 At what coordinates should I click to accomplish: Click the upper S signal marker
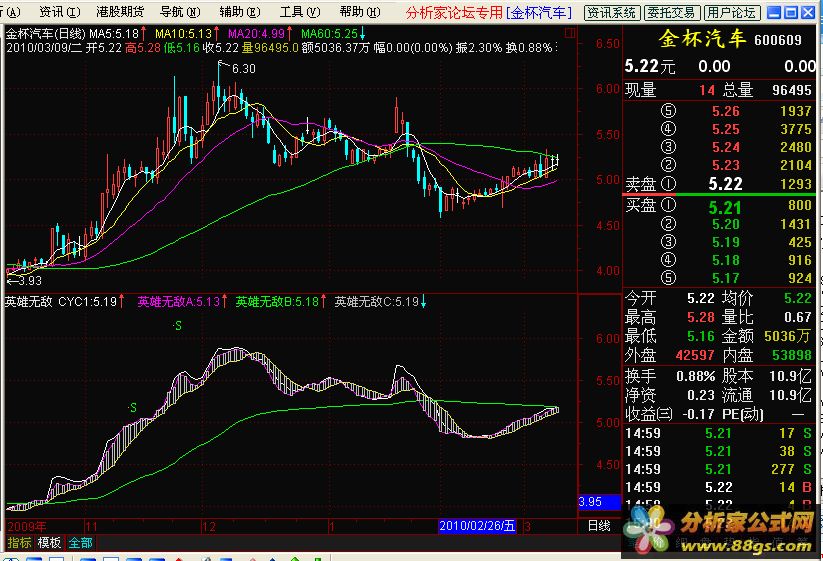(x=178, y=326)
